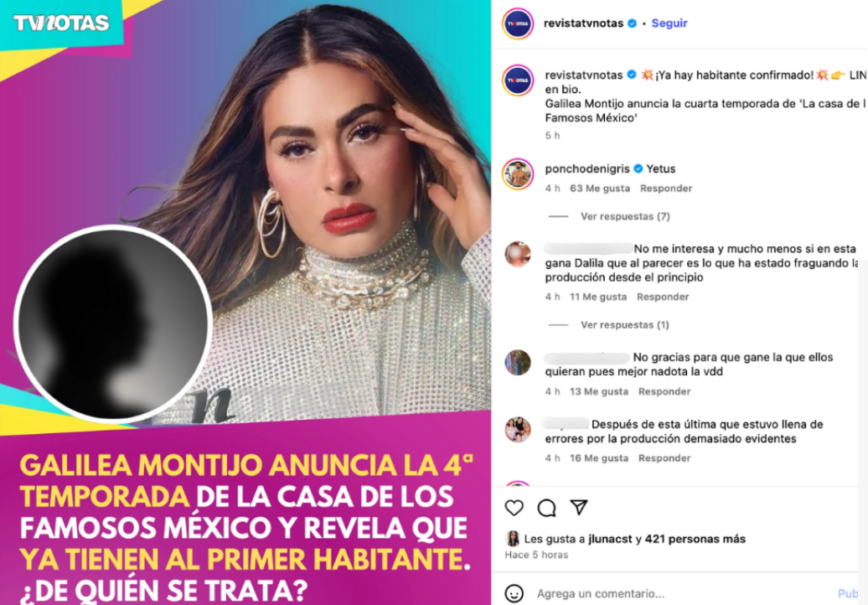Image resolution: width=868 pixels, height=605 pixels.
Task: Click verified badge next to ponchodenigris
Action: coord(638,168)
